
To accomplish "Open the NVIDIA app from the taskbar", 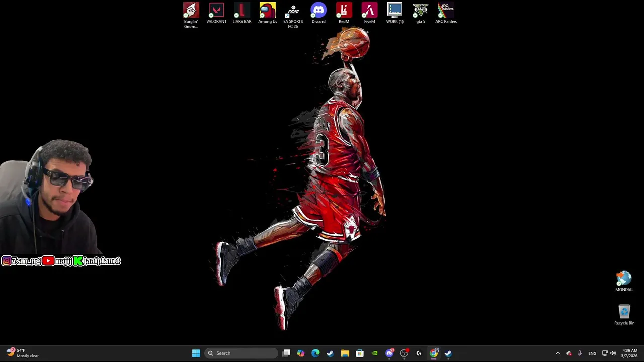I will (x=374, y=353).
